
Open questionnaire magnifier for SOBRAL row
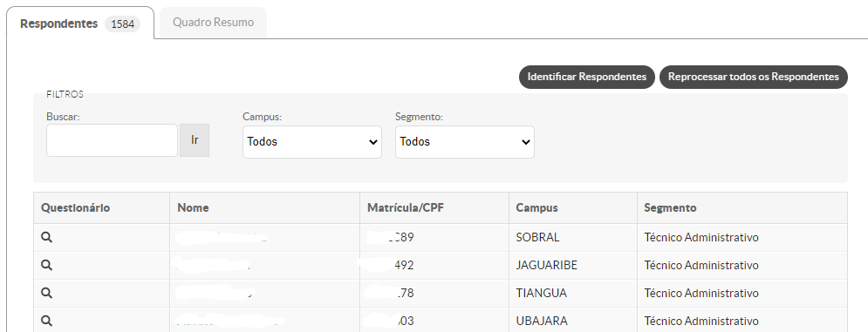coord(46,237)
